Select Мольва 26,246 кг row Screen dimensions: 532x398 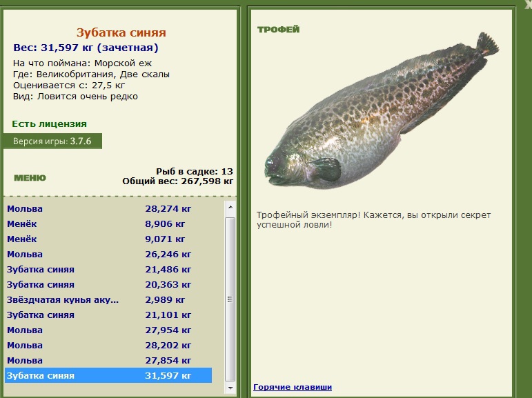pos(108,254)
